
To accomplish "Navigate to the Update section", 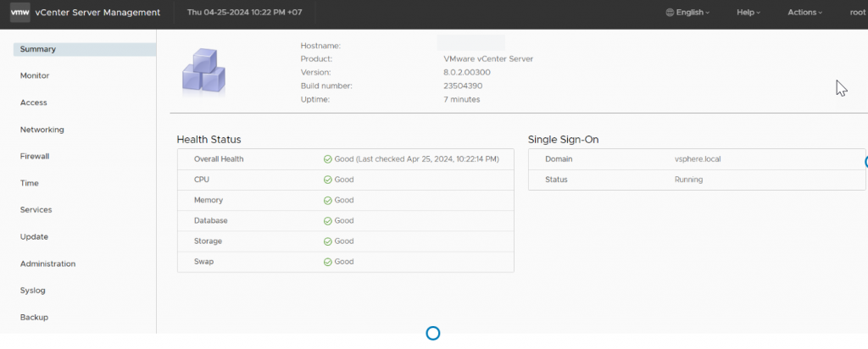I will click(x=34, y=237).
